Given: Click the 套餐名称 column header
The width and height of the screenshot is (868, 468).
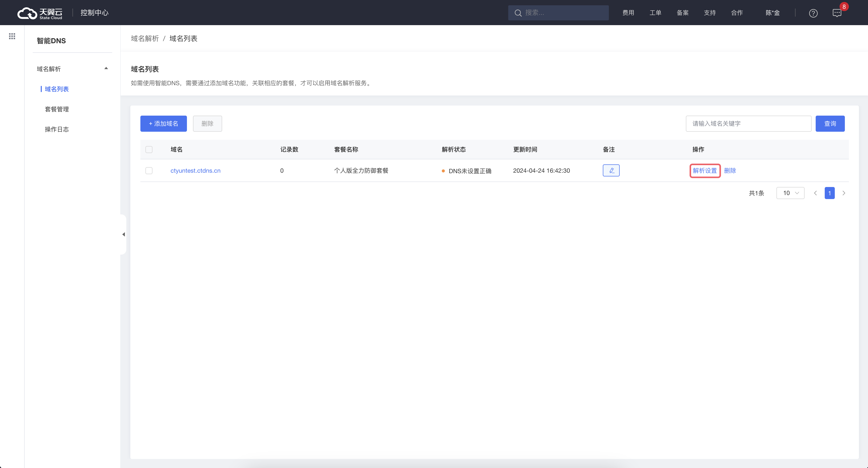Looking at the screenshot, I should [346, 149].
